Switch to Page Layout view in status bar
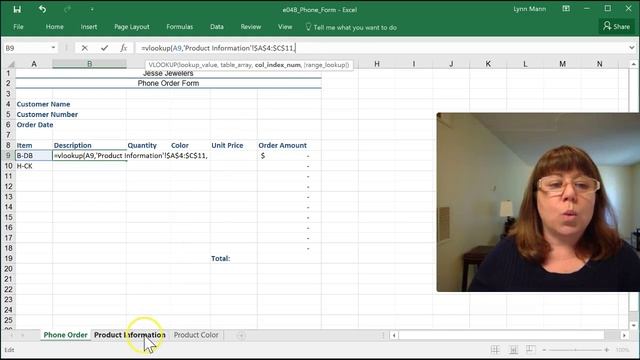Image resolution: width=640 pixels, height=360 pixels. pyautogui.click(x=513, y=350)
